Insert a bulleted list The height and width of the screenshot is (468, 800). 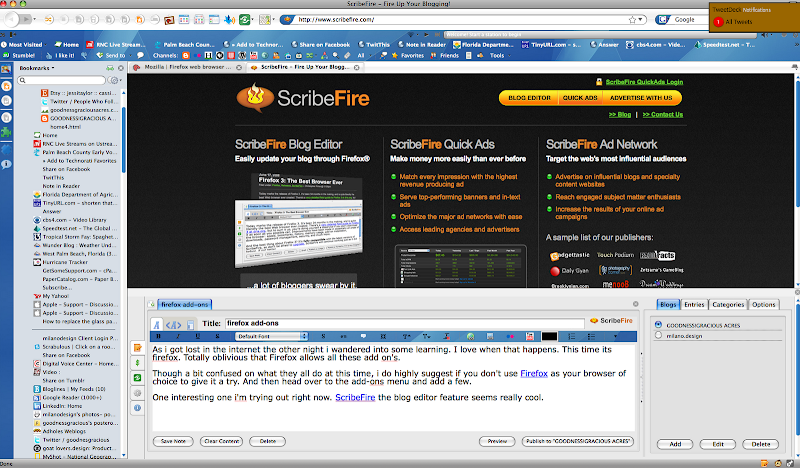click(591, 336)
